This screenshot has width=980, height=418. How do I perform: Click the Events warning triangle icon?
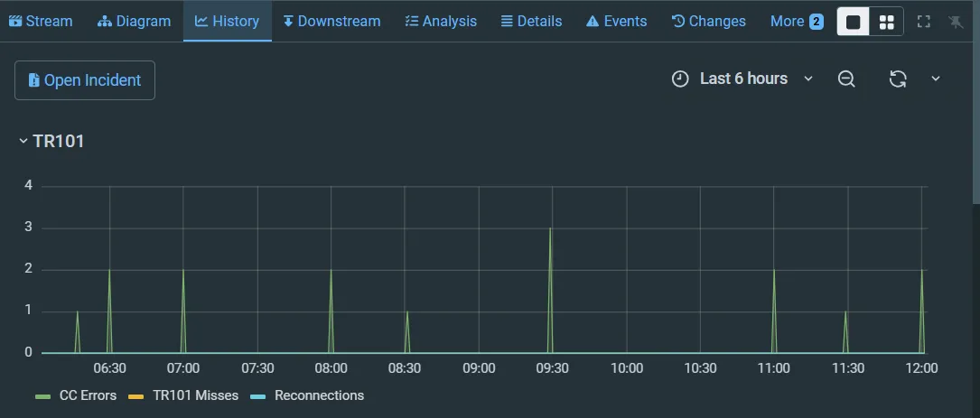pyautogui.click(x=593, y=22)
